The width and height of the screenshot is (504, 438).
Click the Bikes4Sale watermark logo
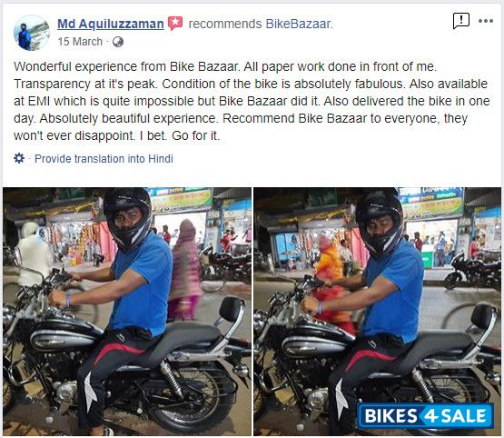click(x=425, y=415)
